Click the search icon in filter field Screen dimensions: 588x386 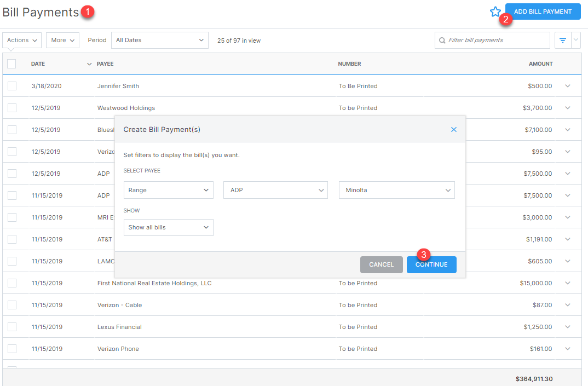[x=442, y=41]
